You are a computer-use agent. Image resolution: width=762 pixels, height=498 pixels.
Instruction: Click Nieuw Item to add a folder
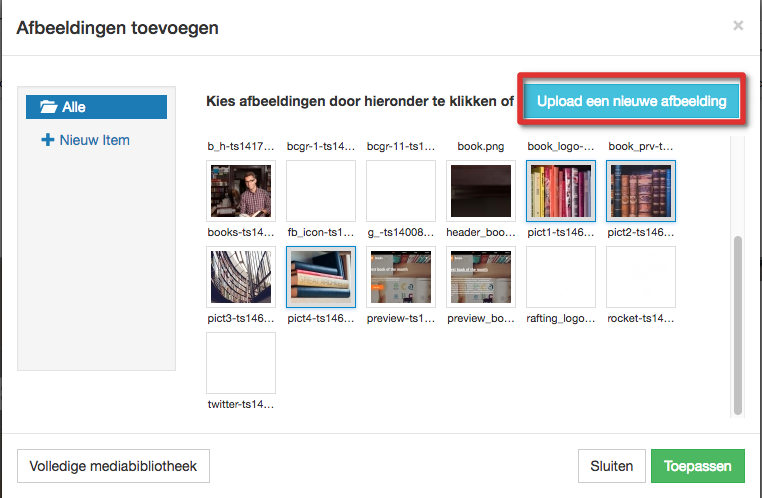pyautogui.click(x=86, y=140)
